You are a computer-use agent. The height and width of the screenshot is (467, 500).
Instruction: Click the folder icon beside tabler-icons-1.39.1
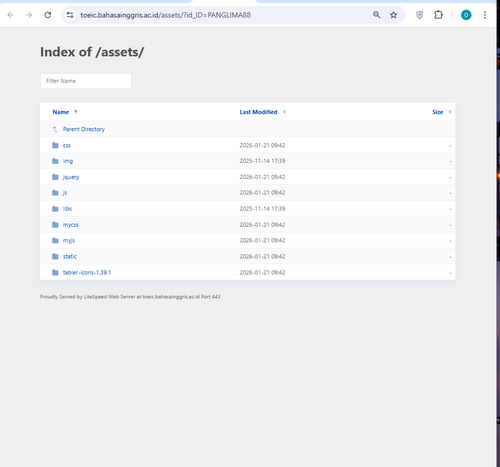(x=55, y=272)
